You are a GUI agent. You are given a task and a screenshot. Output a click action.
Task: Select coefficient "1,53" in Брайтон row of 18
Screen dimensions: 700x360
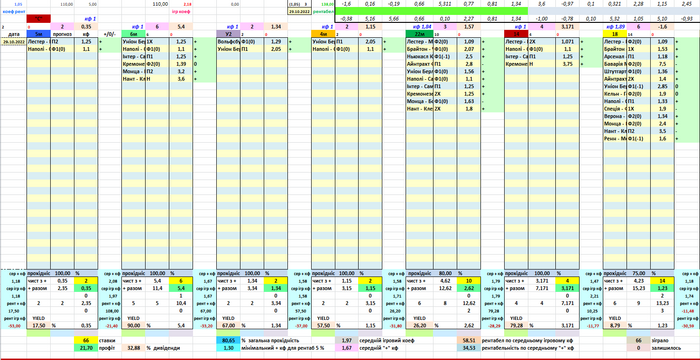[662, 49]
